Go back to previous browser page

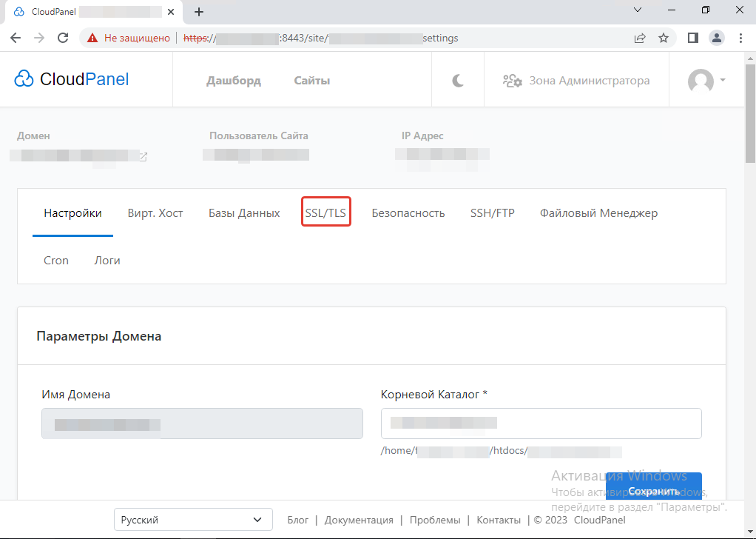click(x=16, y=38)
